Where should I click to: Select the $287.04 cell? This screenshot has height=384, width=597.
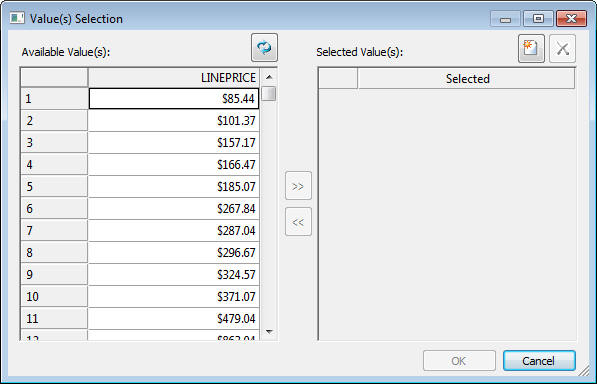point(174,231)
